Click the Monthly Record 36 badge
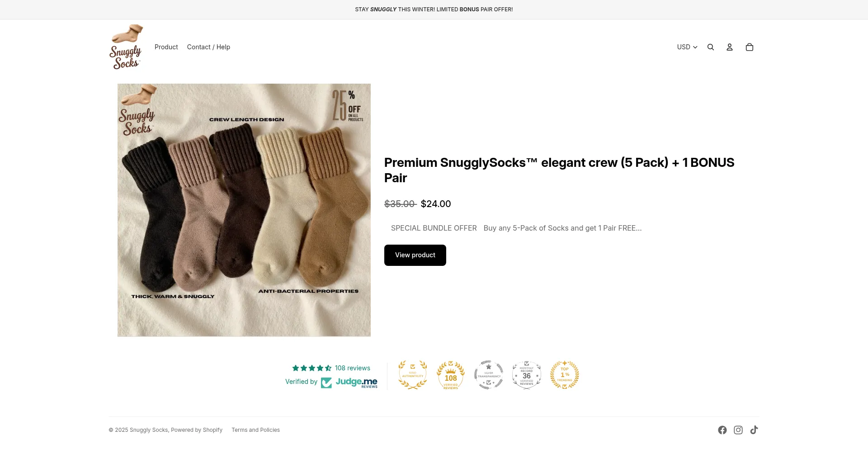Image resolution: width=868 pixels, height=449 pixels. tap(526, 375)
